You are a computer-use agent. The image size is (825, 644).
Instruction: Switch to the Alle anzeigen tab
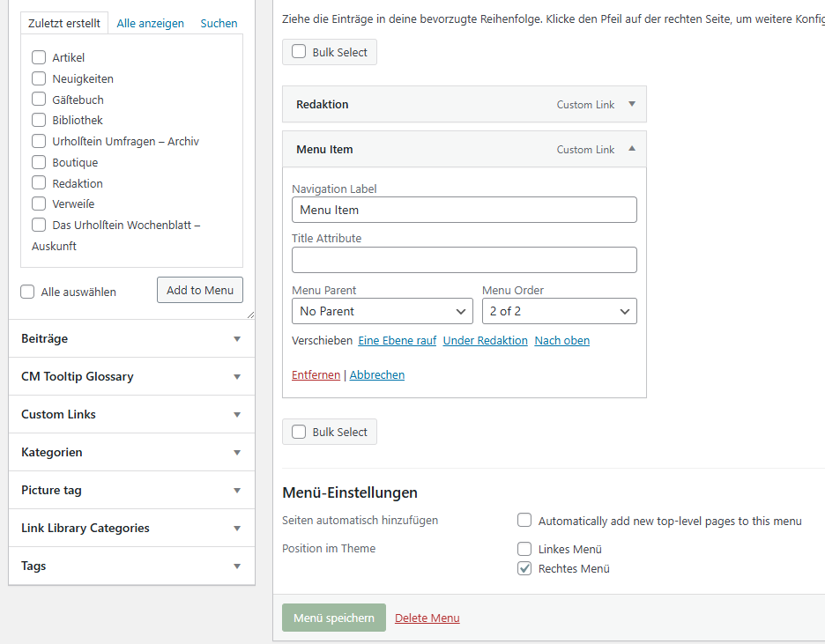point(150,24)
